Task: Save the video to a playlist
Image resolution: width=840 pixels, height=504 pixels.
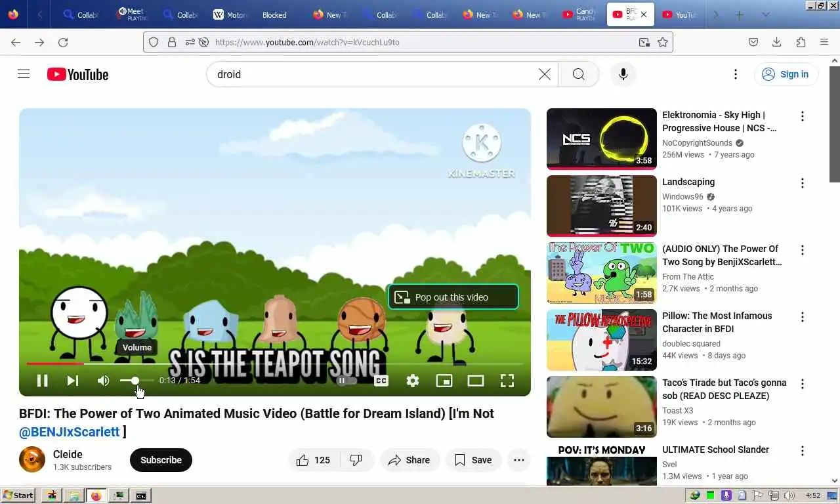Action: (x=473, y=460)
